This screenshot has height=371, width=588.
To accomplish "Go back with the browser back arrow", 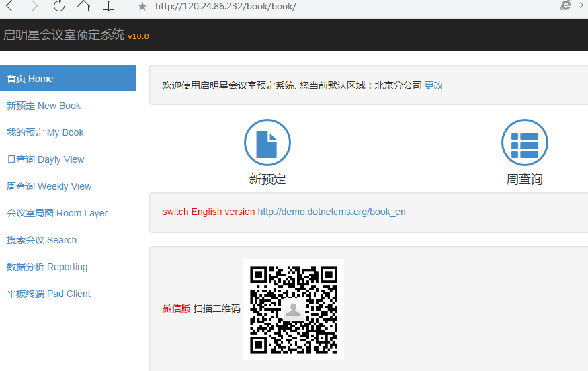I will pos(10,5).
